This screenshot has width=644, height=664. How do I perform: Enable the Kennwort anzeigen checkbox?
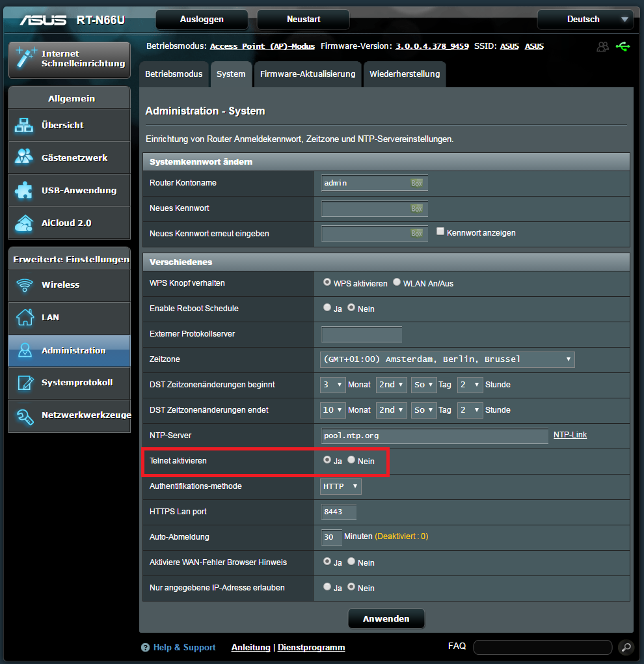pyautogui.click(x=440, y=232)
